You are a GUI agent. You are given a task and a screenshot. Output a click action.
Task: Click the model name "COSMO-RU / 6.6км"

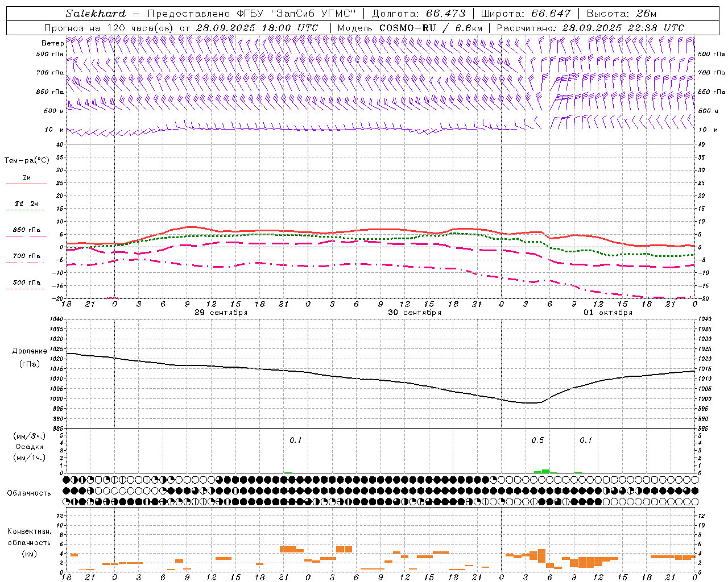pos(431,28)
